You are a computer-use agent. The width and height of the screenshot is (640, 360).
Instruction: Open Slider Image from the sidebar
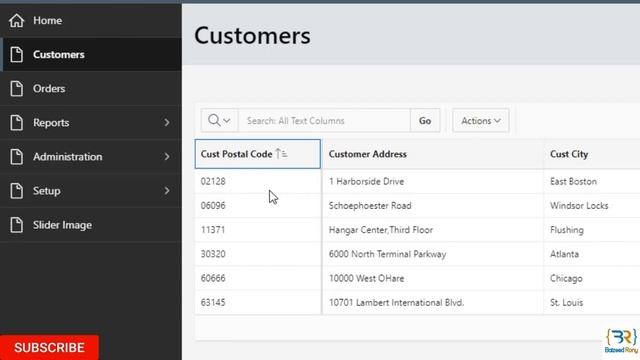click(91, 225)
